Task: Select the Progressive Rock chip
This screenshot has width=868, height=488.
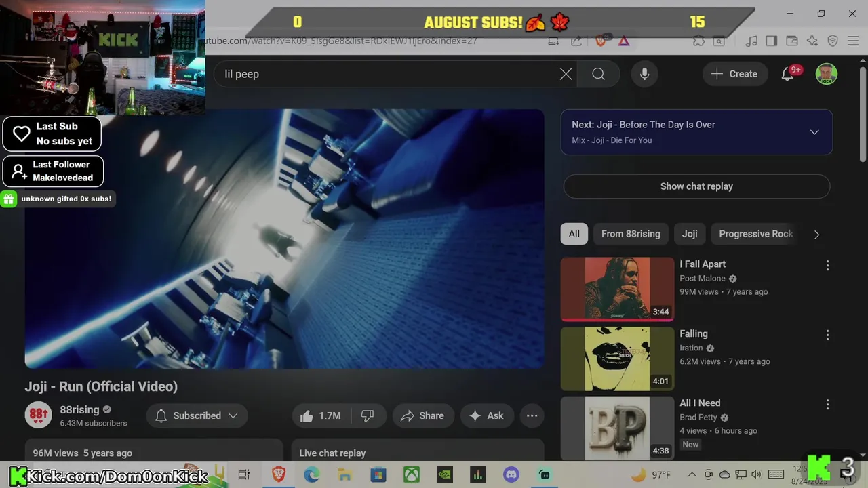Action: click(755, 234)
